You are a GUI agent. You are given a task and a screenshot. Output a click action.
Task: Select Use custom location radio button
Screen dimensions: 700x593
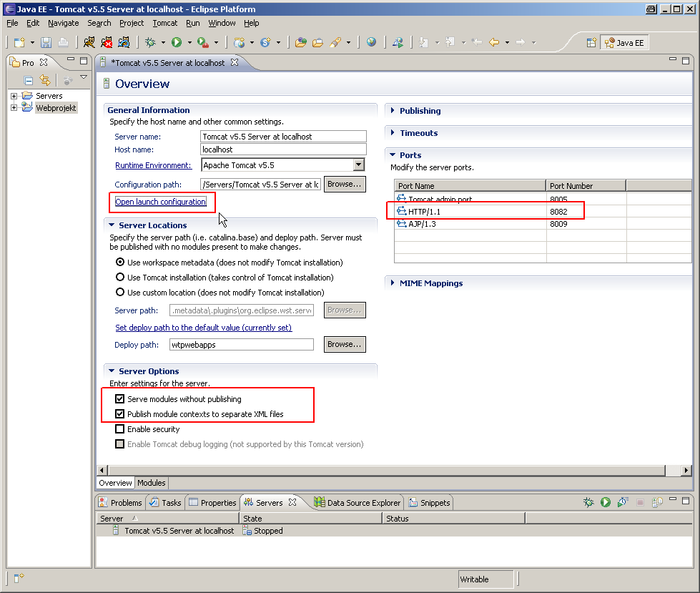(x=119, y=293)
